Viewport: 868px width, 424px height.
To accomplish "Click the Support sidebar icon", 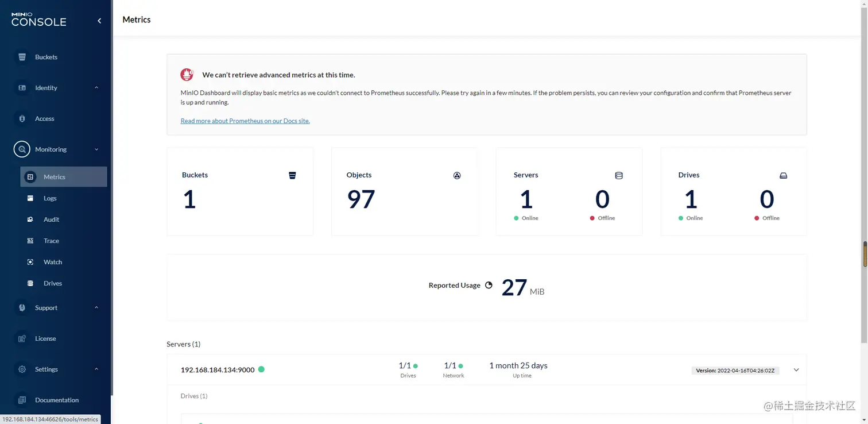I will 22,308.
